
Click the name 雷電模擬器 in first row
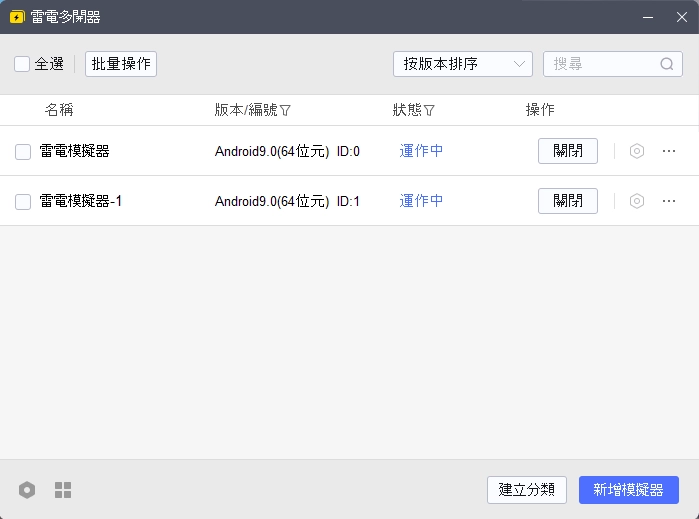tap(74, 151)
